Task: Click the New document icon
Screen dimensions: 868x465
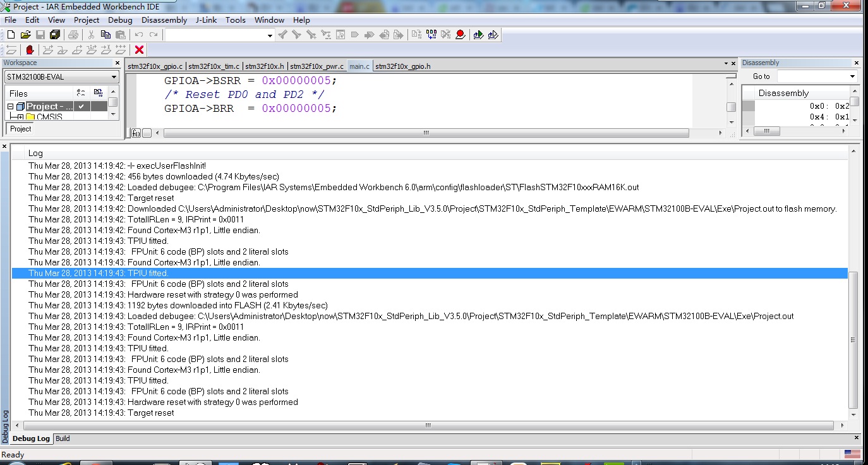Action: [x=11, y=35]
